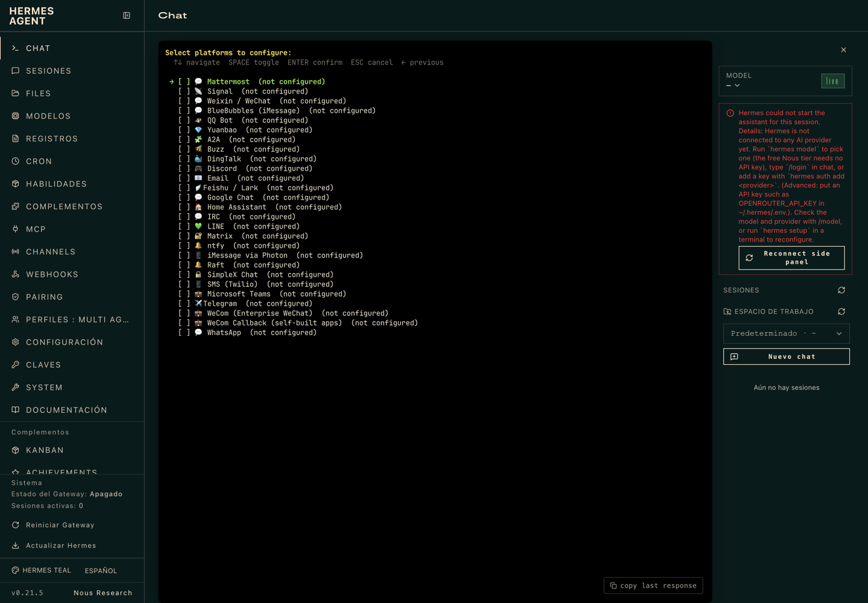The image size is (868, 603).
Task: Click the Modelos chip icon
Action: click(x=16, y=116)
